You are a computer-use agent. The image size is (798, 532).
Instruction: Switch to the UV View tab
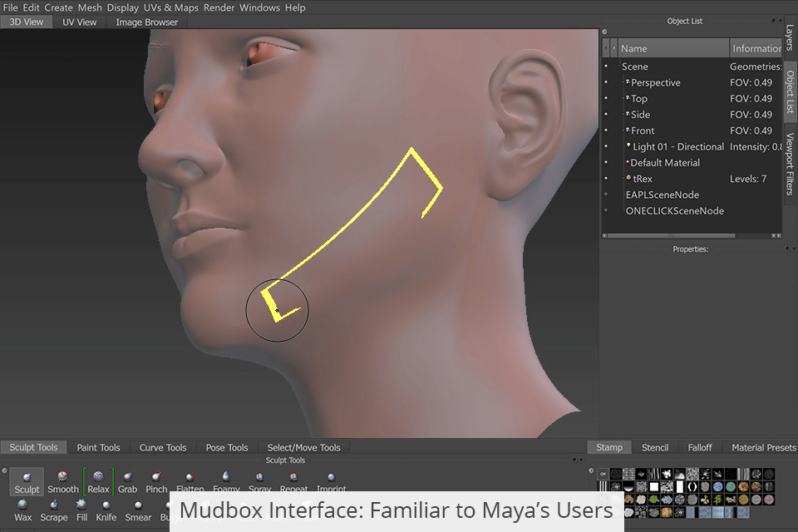click(x=79, y=22)
